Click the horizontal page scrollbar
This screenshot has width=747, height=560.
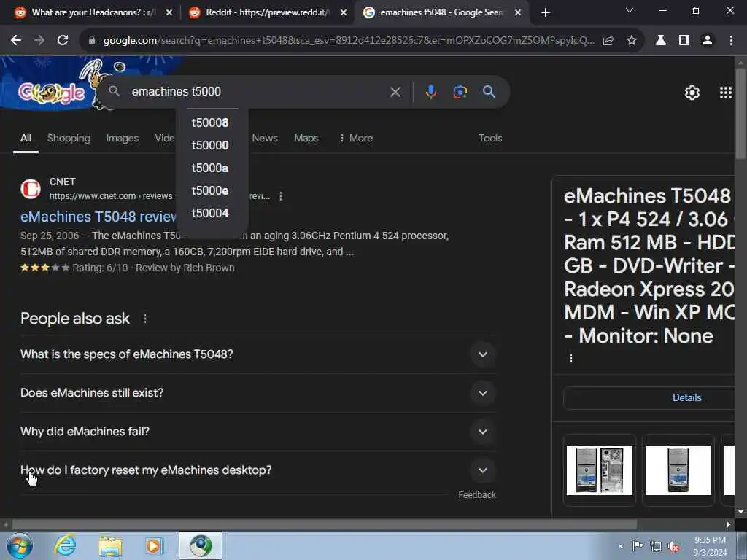tap(324, 525)
